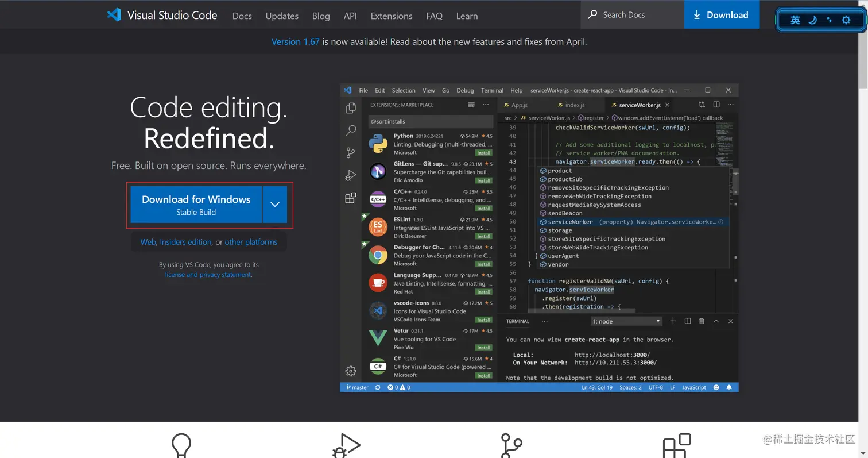Select the serviceWorker autocomplete suggestion
The width and height of the screenshot is (868, 458).
tap(633, 222)
